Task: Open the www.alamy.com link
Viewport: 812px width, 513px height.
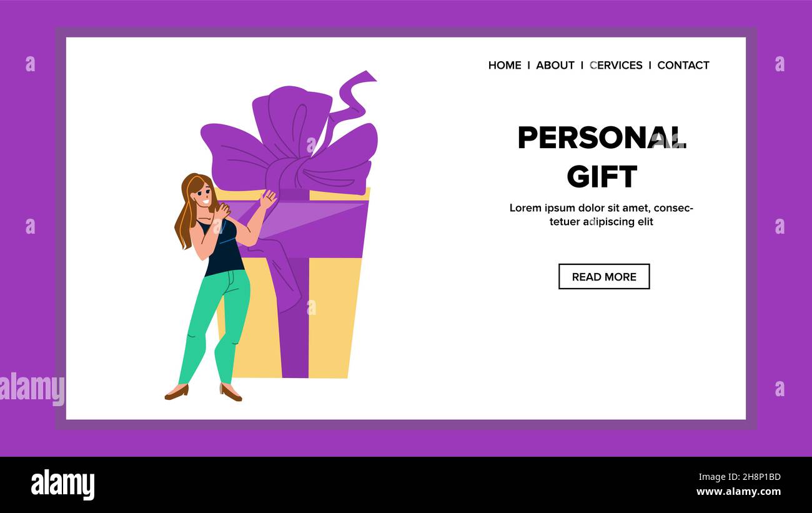Action: click(738, 492)
